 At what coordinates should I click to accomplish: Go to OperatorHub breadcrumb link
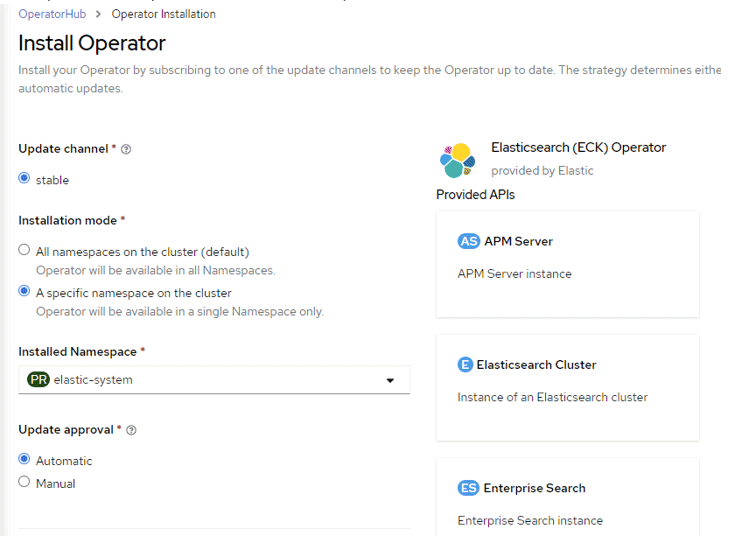(52, 14)
